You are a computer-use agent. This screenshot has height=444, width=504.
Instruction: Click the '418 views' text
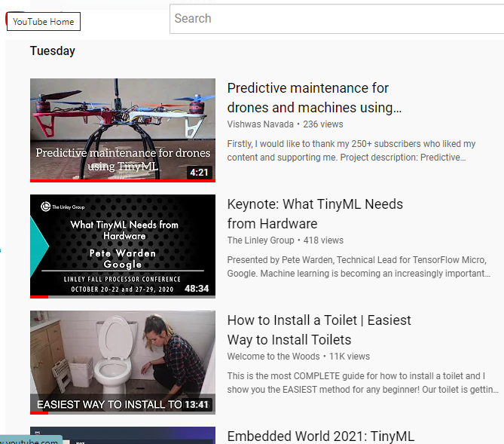pyautogui.click(x=323, y=240)
